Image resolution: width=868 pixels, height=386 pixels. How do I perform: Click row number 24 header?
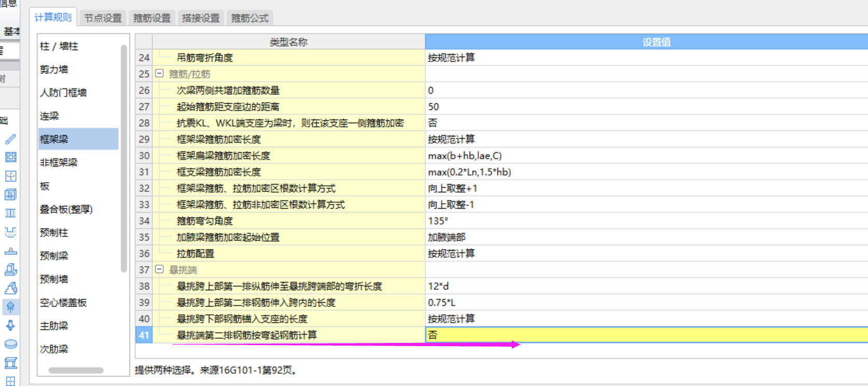click(x=144, y=58)
